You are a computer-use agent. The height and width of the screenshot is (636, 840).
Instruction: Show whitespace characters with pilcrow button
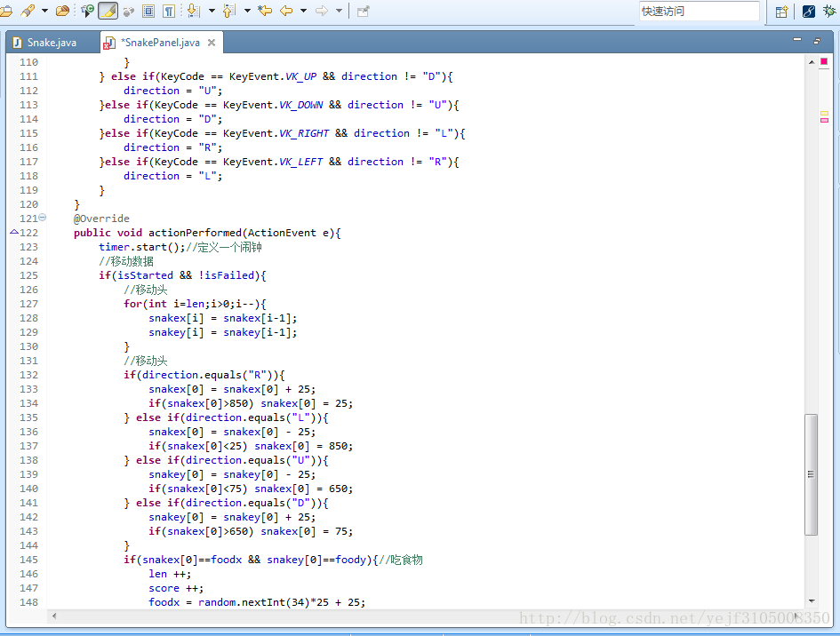[169, 11]
